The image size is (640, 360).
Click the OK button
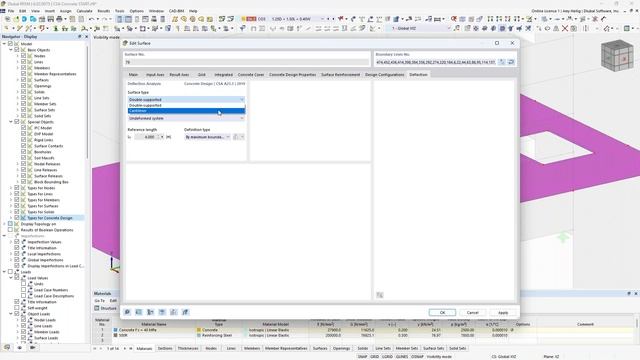(x=442, y=312)
